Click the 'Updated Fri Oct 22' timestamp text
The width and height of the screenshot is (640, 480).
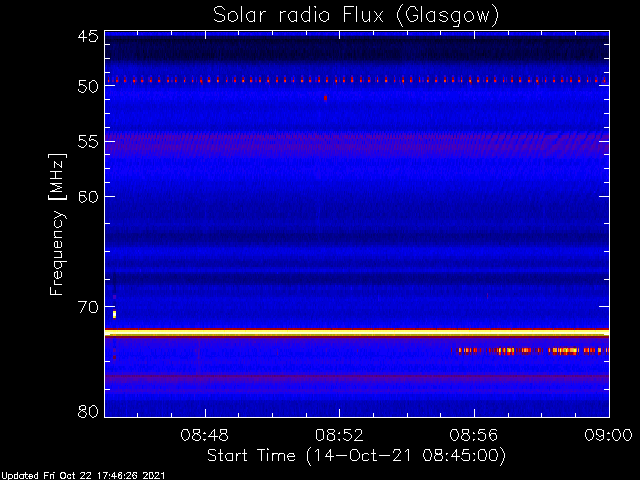(83, 476)
